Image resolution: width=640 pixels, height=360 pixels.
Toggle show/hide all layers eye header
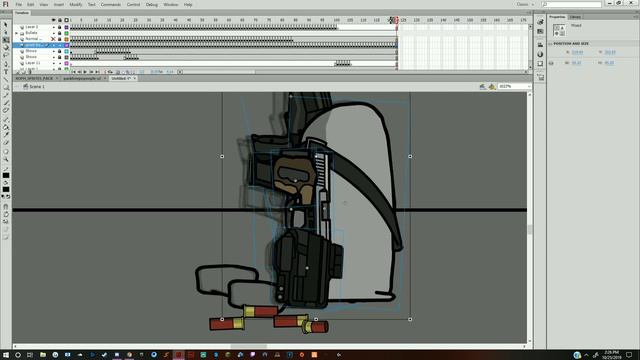point(53,20)
